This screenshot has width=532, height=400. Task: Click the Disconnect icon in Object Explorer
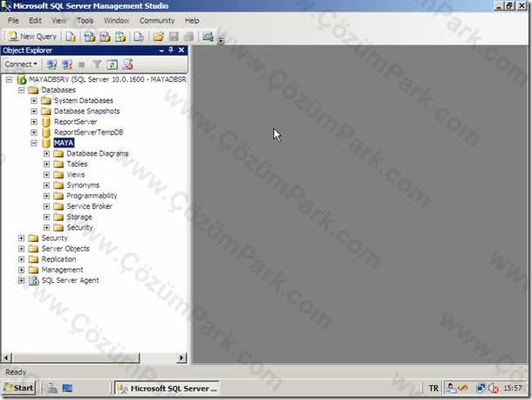tap(67, 64)
